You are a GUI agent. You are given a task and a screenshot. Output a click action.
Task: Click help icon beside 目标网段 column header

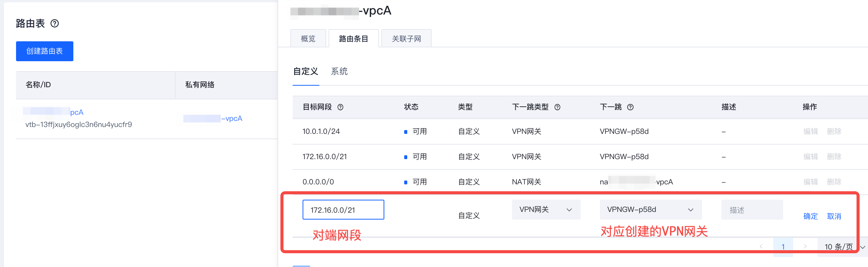coord(340,107)
